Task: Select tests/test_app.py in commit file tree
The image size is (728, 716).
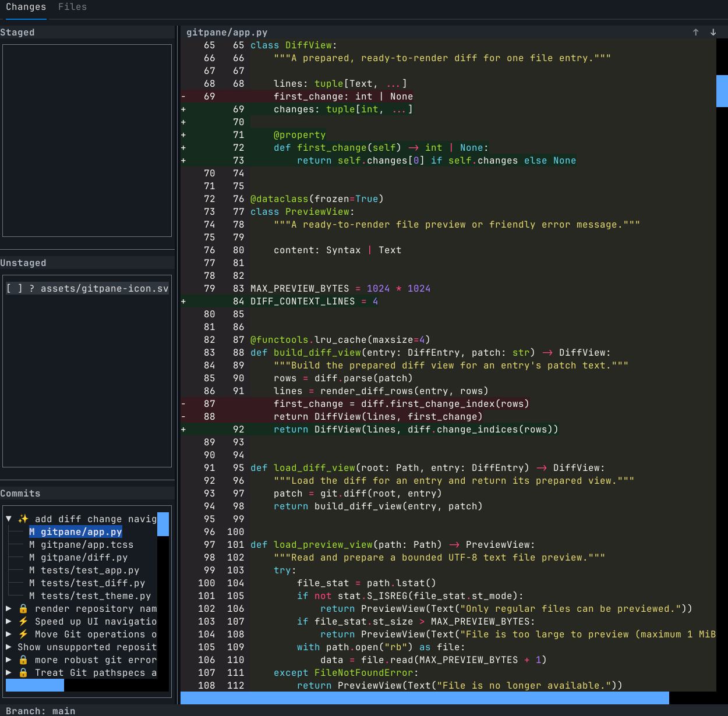Action: click(x=84, y=570)
